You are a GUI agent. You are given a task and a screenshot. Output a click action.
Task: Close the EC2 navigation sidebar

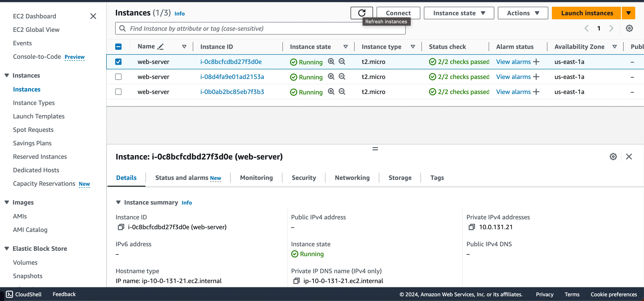(93, 16)
